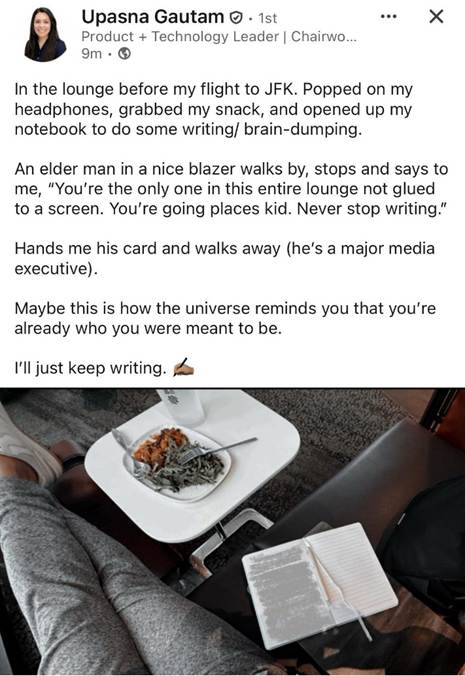Click the verified shield badge beside name

[235, 18]
